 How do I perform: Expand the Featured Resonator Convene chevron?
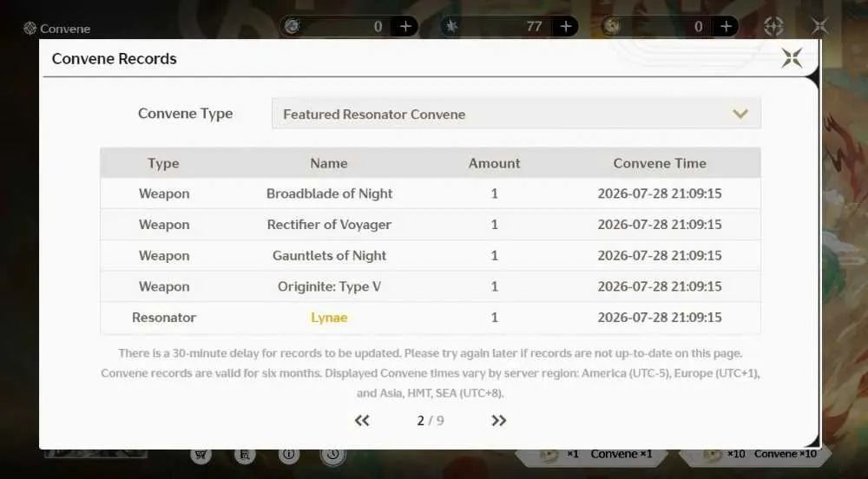pos(740,114)
